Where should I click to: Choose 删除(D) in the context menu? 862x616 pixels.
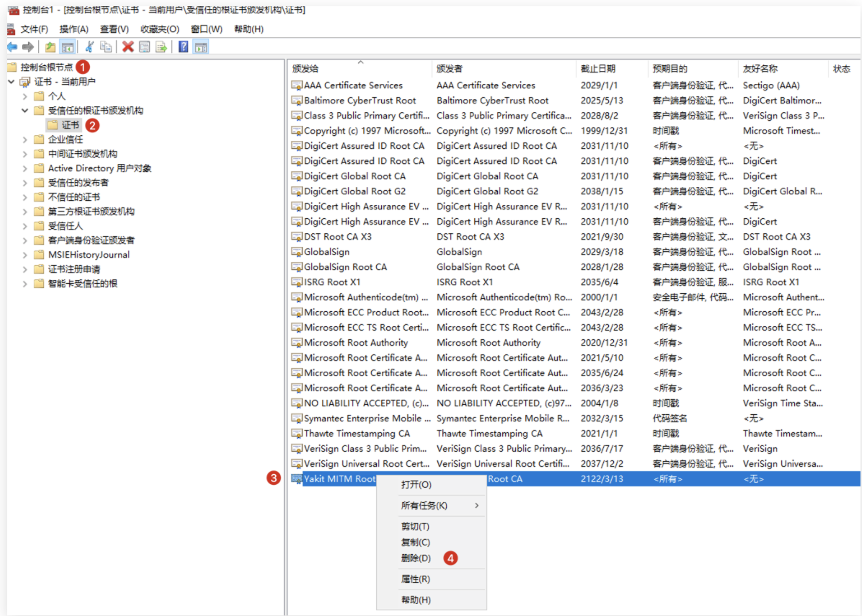[416, 558]
